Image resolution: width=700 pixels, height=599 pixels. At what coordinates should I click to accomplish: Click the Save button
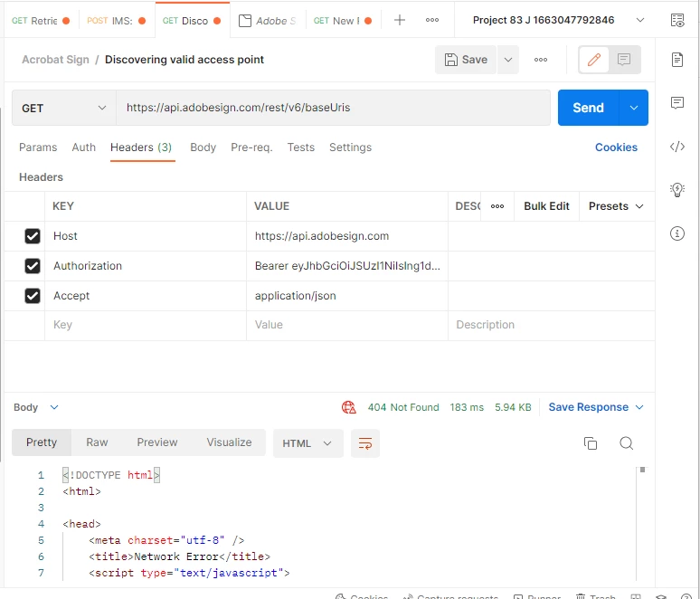coord(466,60)
